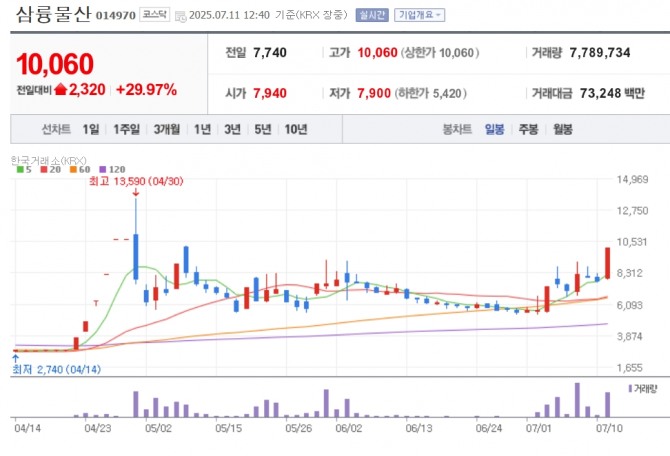Click the 상한가 10,060 text

click(x=440, y=53)
